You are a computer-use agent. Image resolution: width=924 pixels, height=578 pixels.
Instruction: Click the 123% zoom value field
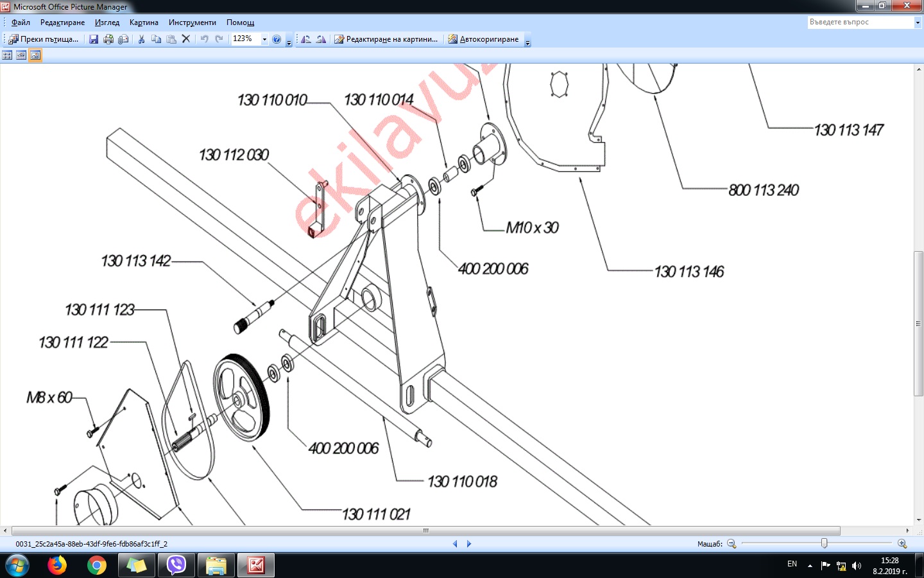[x=246, y=39]
